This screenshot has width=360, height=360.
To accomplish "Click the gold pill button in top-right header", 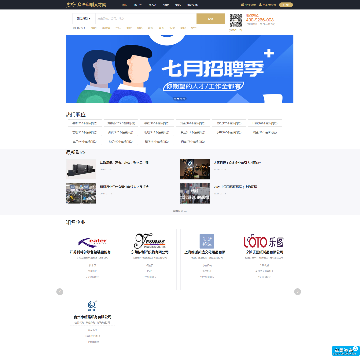I will pos(286,5).
